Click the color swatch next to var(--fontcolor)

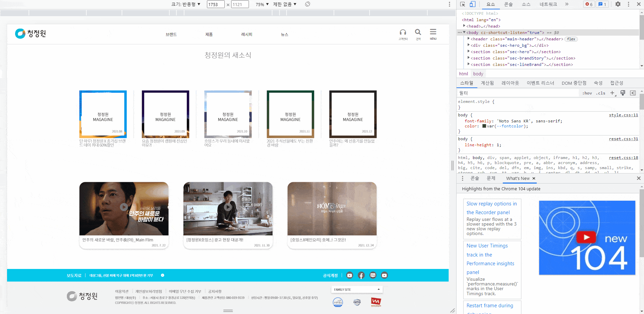point(484,126)
